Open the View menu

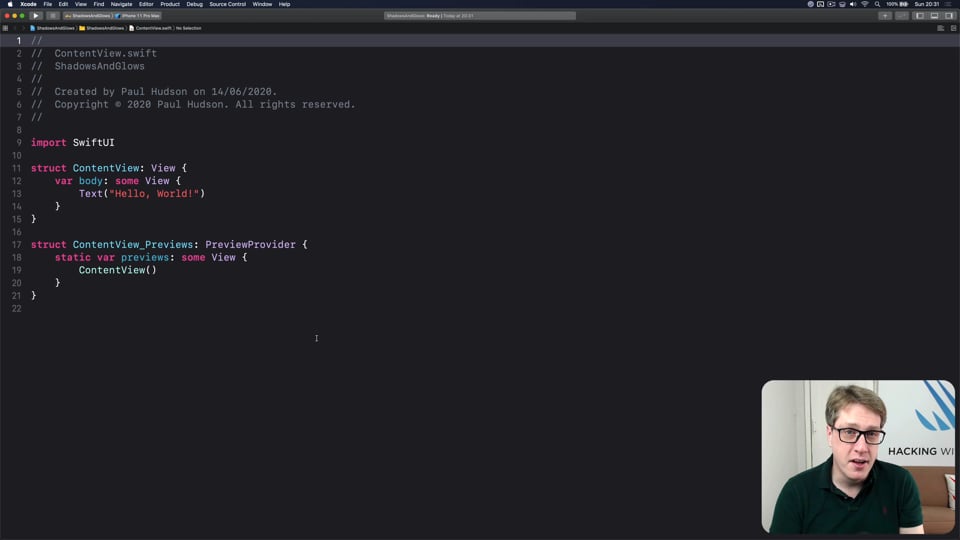pyautogui.click(x=81, y=4)
